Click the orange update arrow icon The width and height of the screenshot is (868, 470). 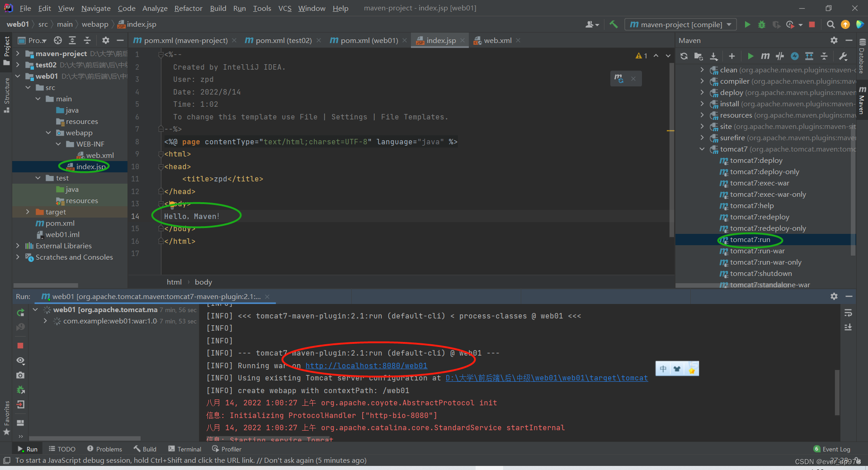click(x=845, y=24)
